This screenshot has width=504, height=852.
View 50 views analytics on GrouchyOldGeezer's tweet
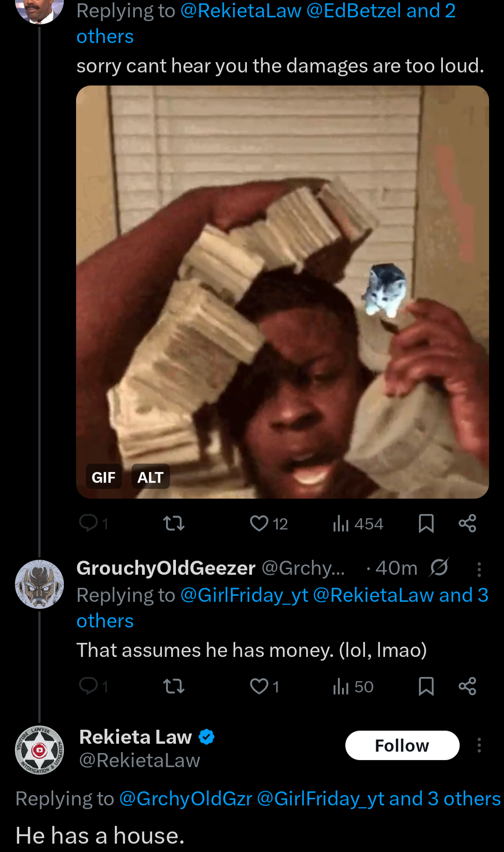point(353,686)
